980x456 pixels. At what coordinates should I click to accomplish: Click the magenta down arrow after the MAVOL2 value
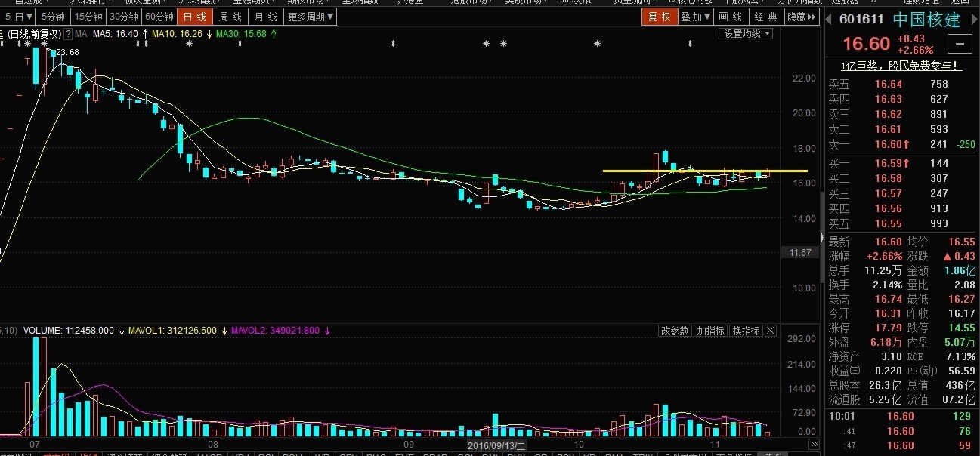(327, 331)
